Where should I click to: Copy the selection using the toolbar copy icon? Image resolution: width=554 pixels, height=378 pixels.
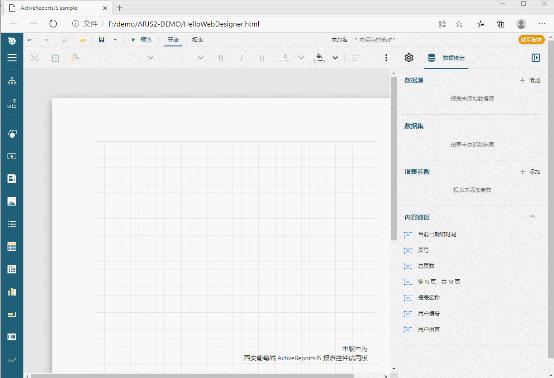pos(55,58)
